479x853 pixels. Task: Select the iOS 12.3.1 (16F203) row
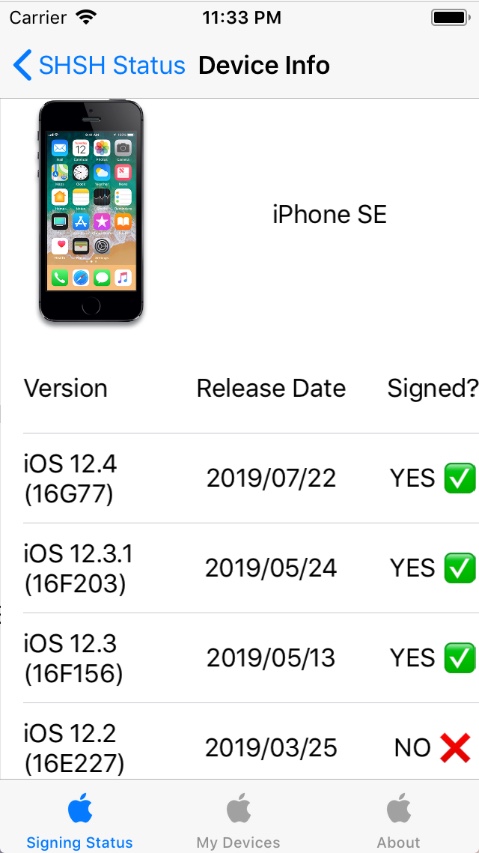point(251,568)
